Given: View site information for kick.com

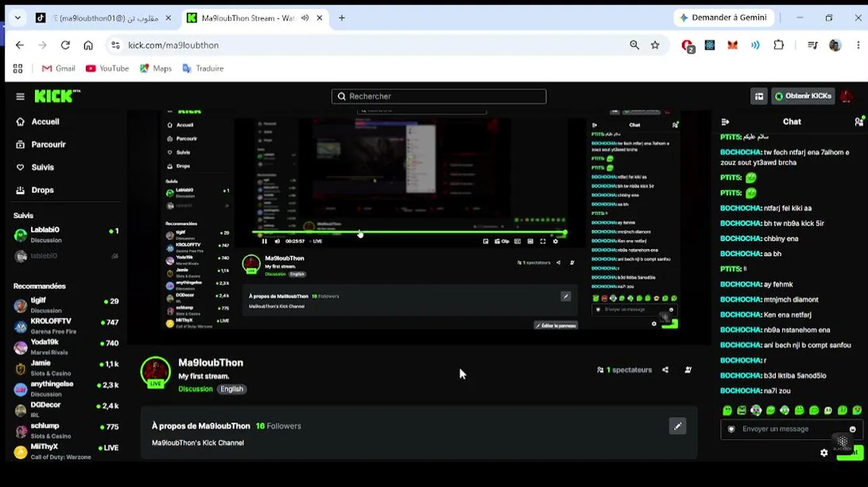Looking at the screenshot, I should 116,45.
